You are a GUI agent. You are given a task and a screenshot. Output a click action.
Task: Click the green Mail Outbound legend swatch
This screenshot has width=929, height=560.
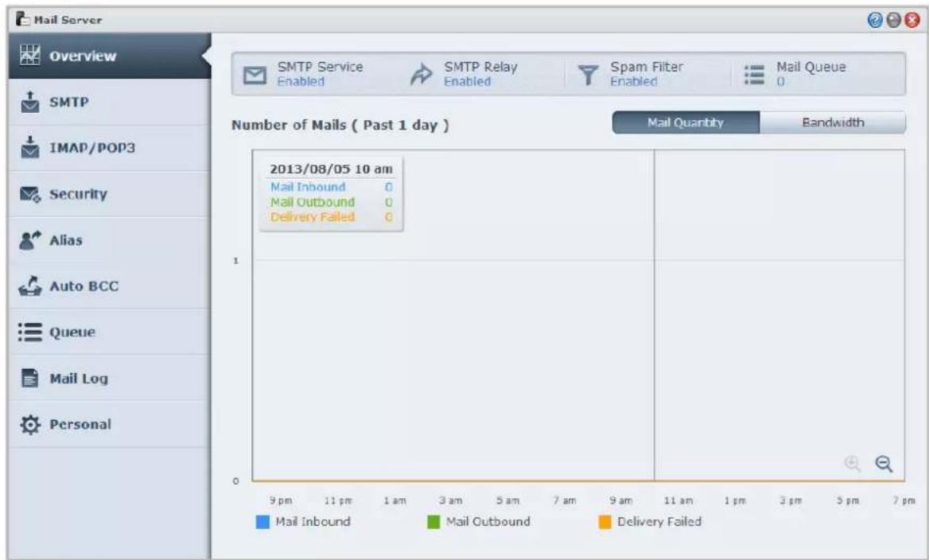[x=433, y=522]
